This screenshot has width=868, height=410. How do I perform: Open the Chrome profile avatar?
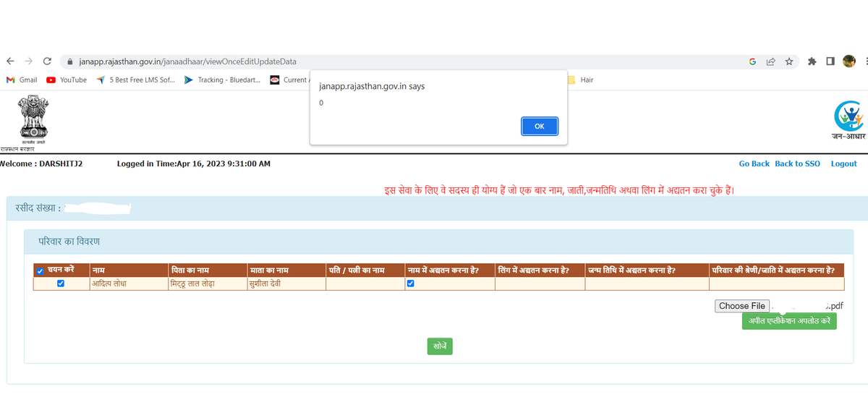pos(849,61)
